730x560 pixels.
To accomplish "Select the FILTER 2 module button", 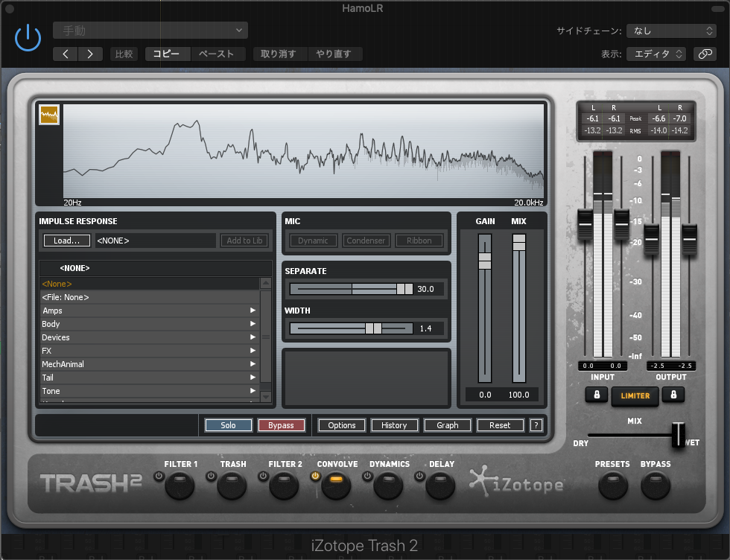I will 284,486.
